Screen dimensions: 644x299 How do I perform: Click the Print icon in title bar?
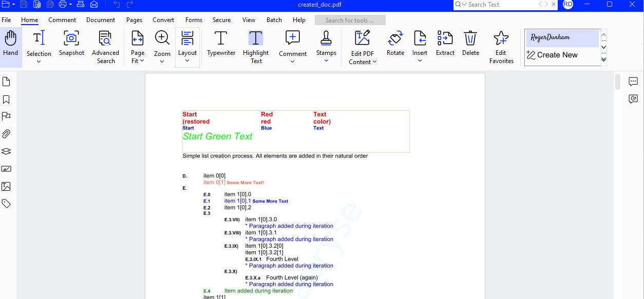pyautogui.click(x=63, y=5)
